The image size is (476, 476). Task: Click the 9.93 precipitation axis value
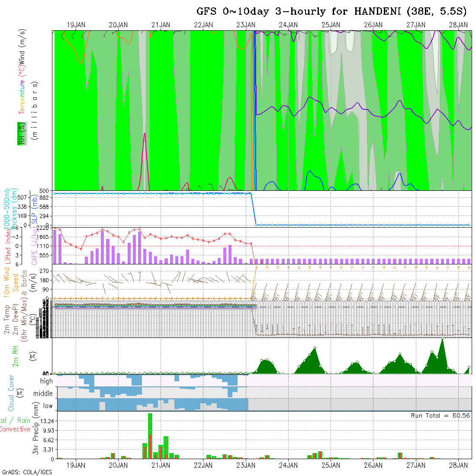click(x=48, y=431)
